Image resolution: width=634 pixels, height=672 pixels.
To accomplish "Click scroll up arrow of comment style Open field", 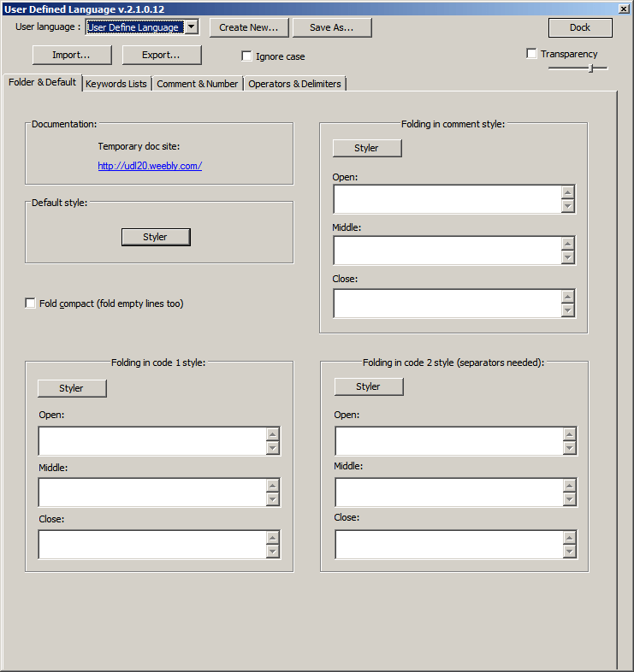I will click(x=568, y=192).
